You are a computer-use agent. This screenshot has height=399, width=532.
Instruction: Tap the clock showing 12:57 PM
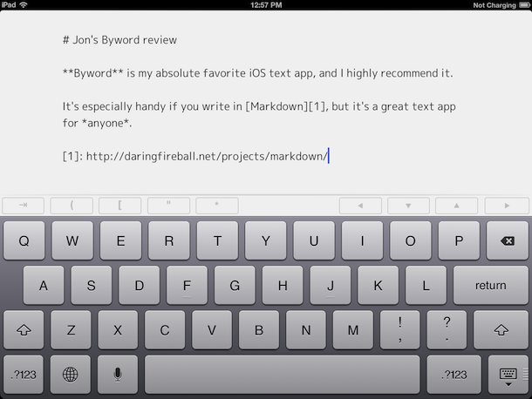(266, 4)
